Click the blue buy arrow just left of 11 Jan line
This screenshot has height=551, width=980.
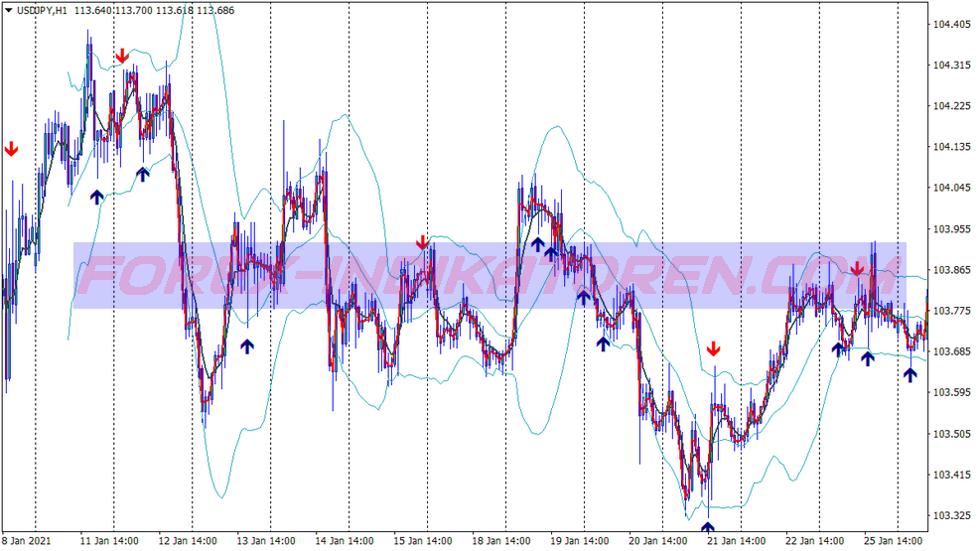(96, 198)
